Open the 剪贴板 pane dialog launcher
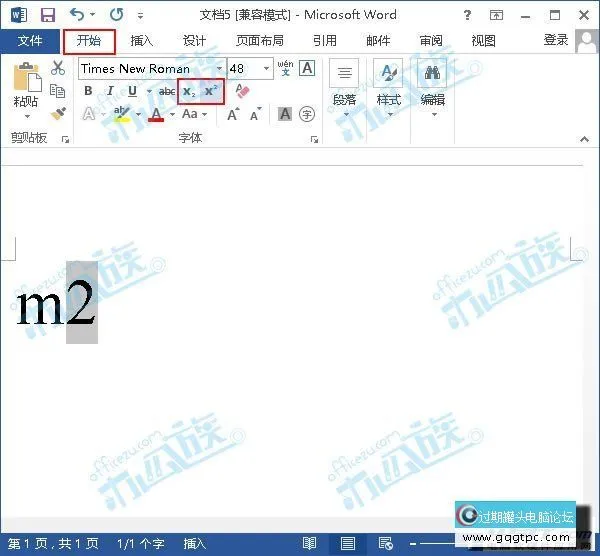600x556 pixels. click(x=65, y=140)
